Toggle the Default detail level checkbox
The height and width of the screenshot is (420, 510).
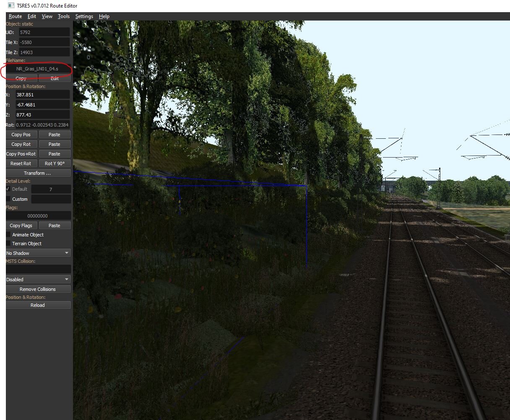(8, 189)
